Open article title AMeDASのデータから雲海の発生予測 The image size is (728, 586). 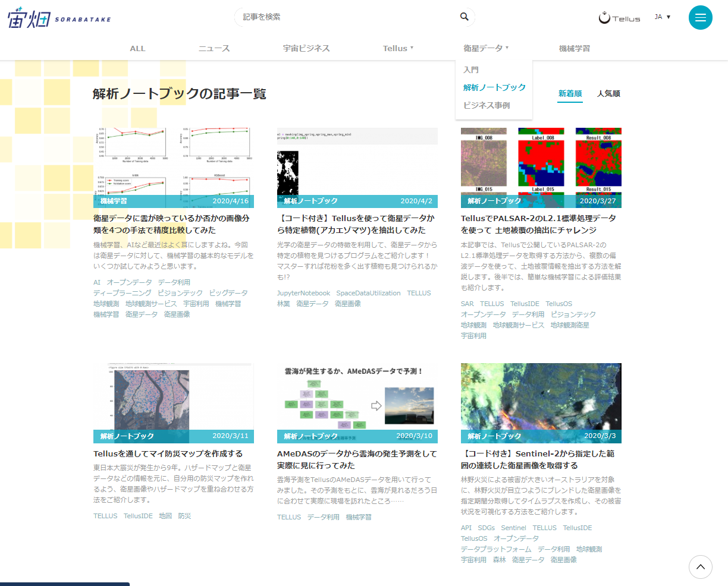click(x=357, y=459)
